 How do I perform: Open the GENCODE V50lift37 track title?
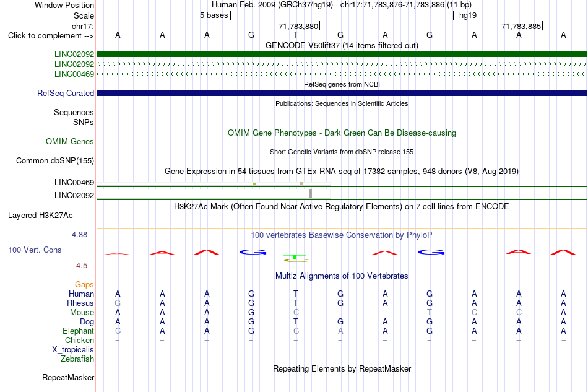342,45
